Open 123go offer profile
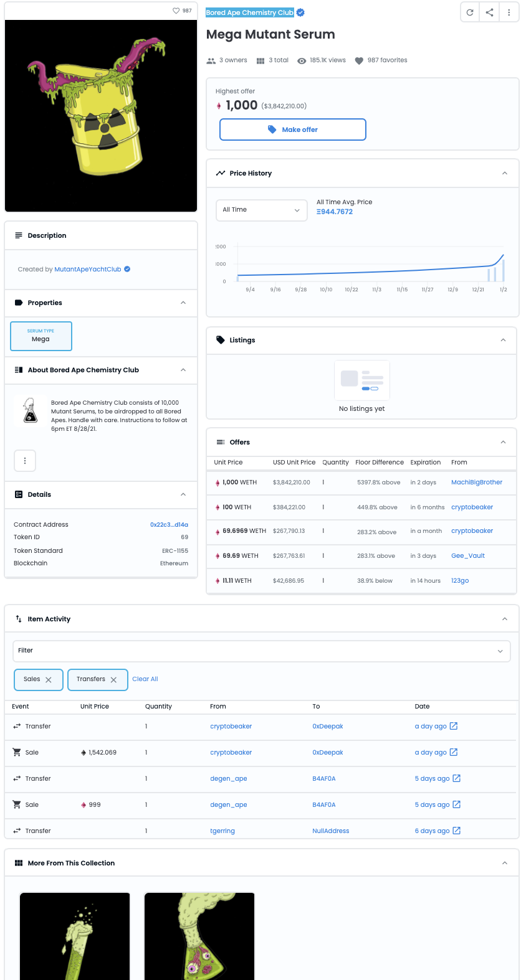This screenshot has height=980, width=521. pyautogui.click(x=460, y=581)
